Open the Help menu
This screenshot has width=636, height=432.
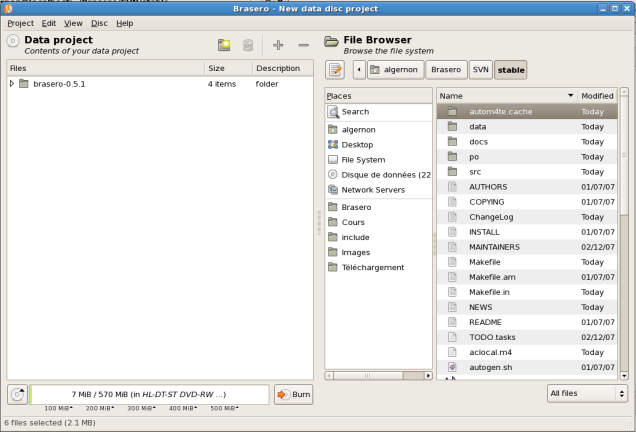coord(125,23)
